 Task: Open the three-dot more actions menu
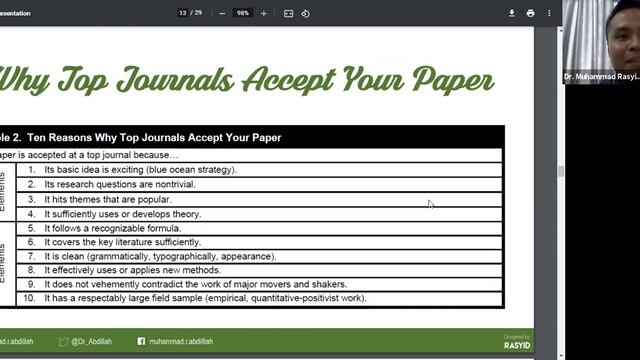(x=549, y=13)
